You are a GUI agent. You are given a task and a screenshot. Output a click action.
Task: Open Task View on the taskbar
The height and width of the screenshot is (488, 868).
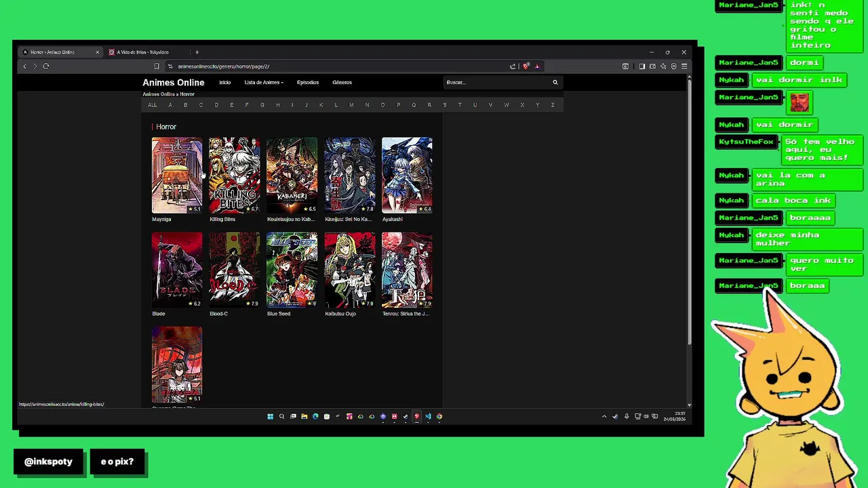[293, 416]
